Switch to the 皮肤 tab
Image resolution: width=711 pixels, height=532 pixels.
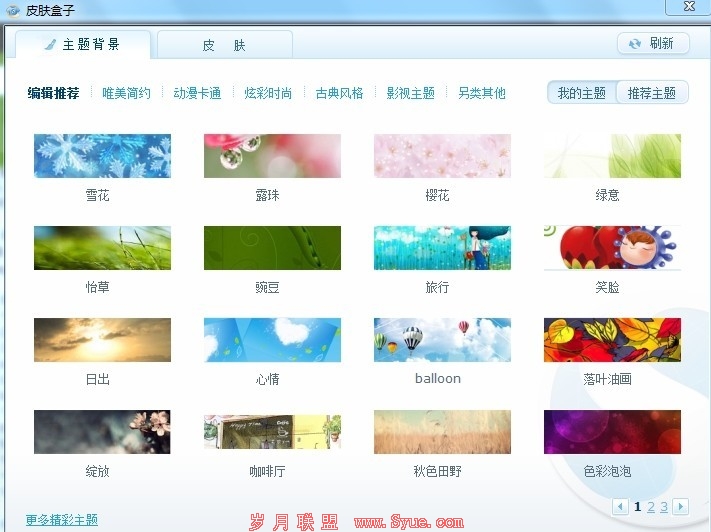tap(224, 45)
